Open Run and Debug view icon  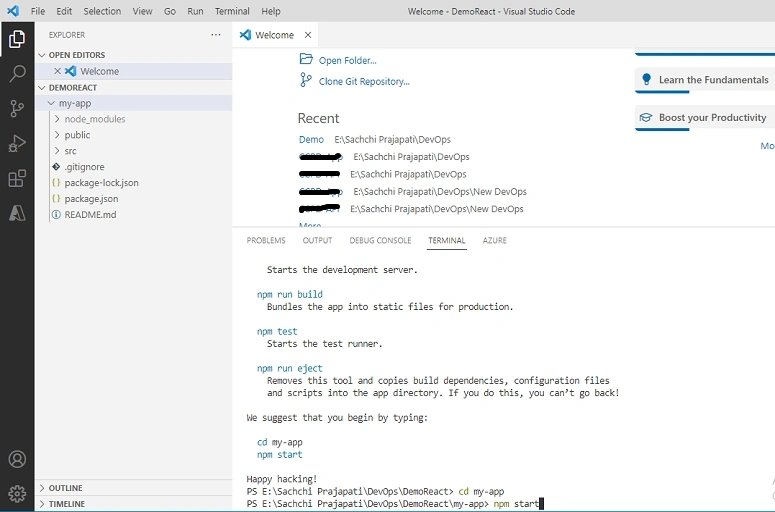[17, 144]
